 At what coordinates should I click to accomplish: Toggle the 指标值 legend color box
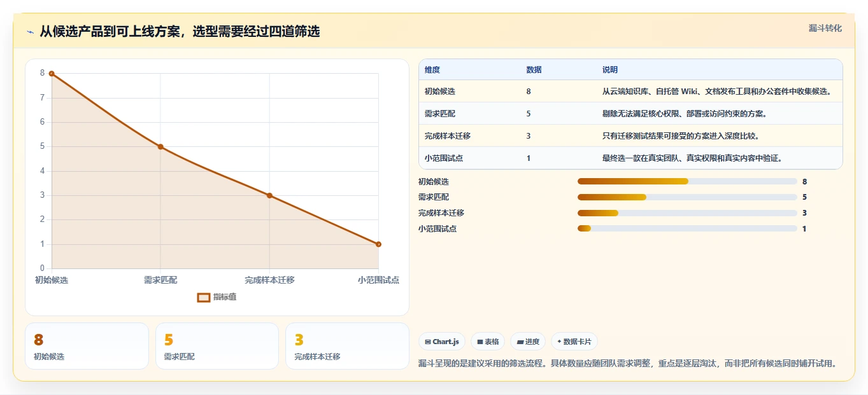[204, 297]
